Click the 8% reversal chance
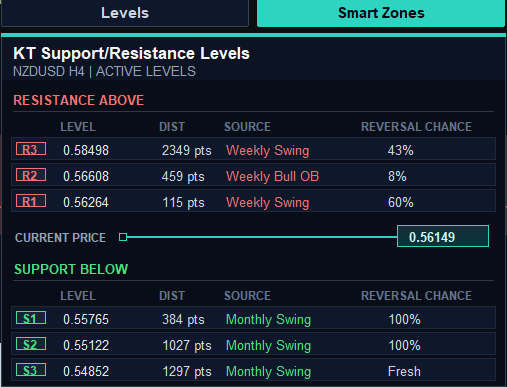507x387 pixels. 397,176
